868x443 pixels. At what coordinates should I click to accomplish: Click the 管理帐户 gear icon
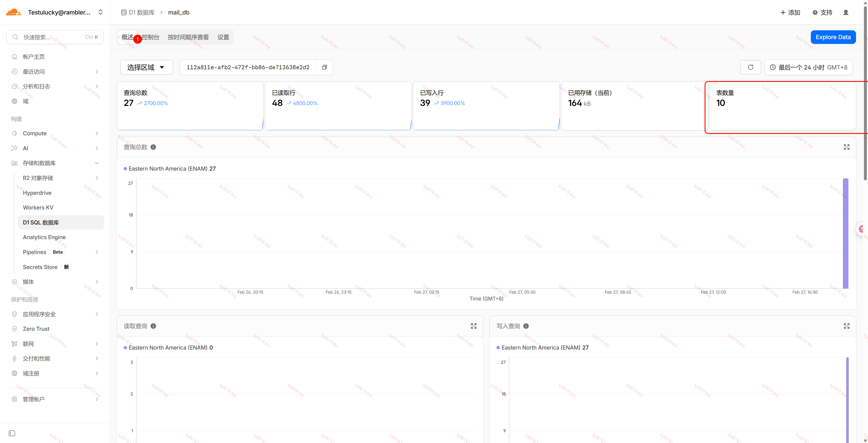14,399
